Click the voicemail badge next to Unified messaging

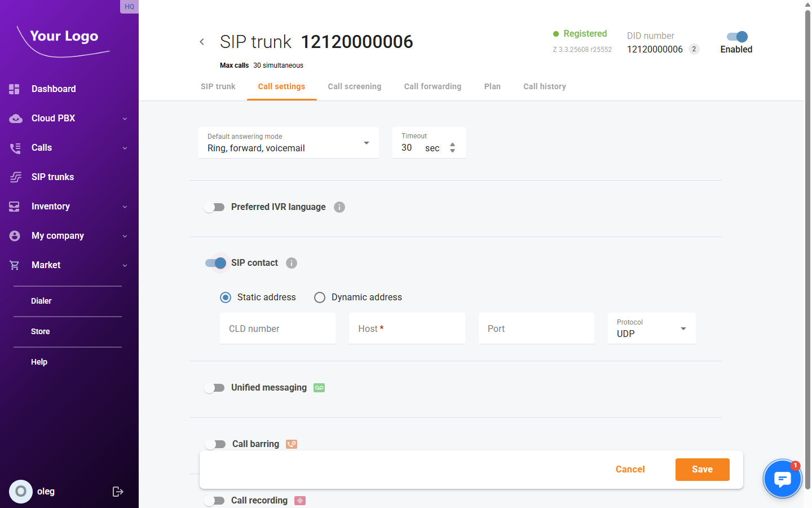click(319, 387)
